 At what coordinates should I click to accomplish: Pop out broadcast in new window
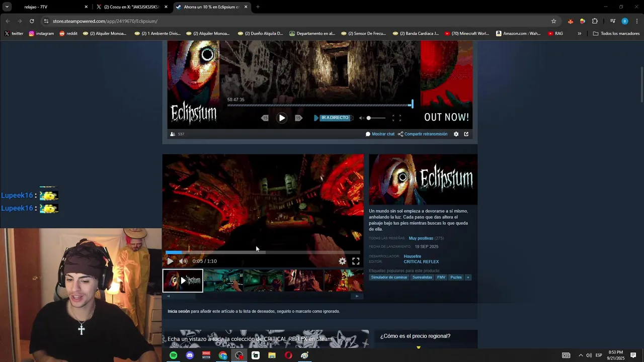(466, 134)
